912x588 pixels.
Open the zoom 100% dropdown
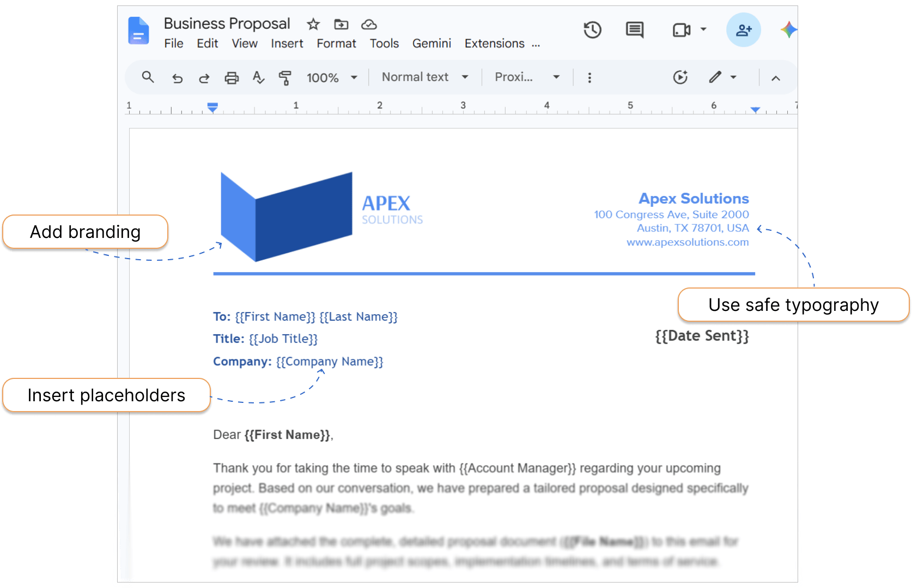332,78
